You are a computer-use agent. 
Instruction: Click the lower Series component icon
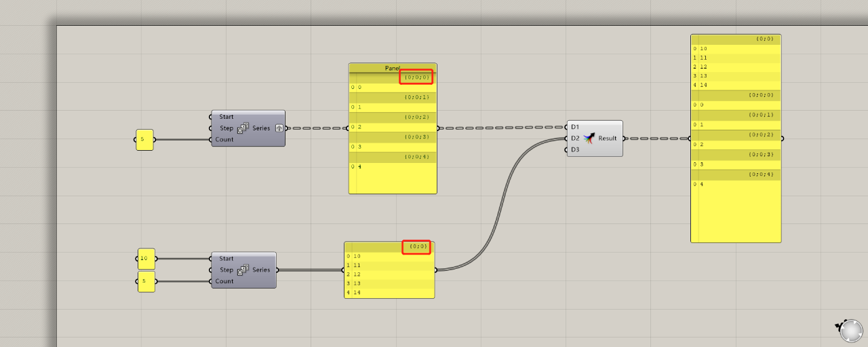[243, 270]
